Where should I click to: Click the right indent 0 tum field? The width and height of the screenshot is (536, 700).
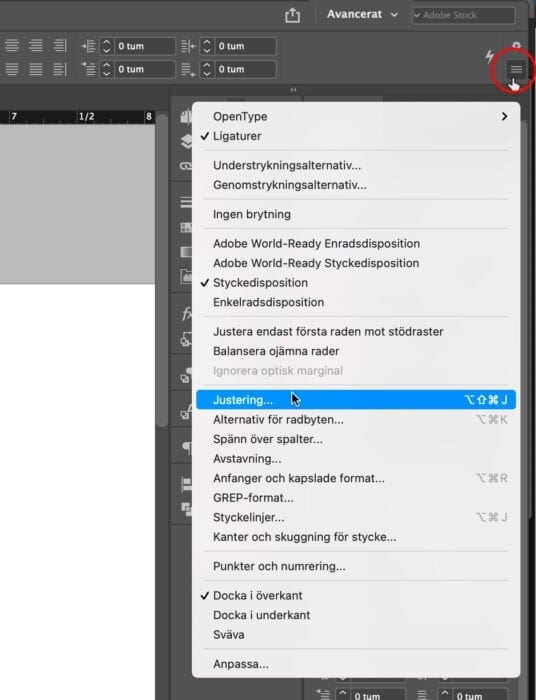point(245,46)
